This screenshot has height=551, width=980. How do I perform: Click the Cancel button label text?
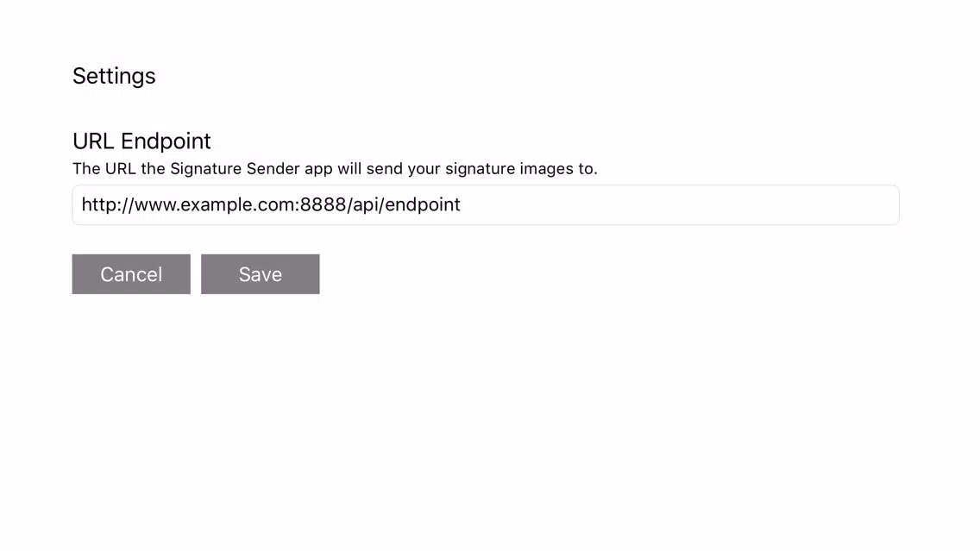(131, 274)
